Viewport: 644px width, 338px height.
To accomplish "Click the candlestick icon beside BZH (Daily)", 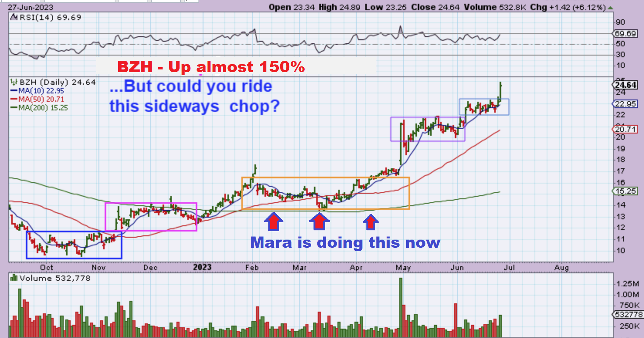I will pyautogui.click(x=14, y=82).
